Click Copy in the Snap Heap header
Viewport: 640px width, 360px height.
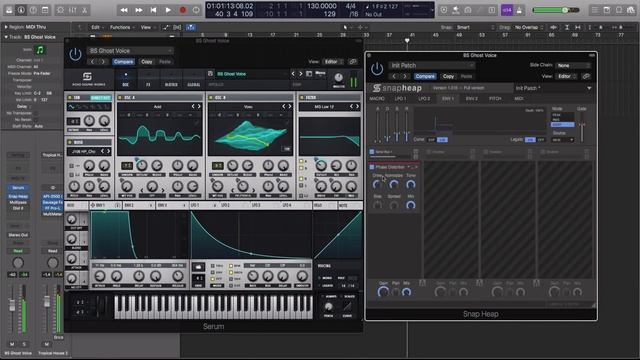(x=448, y=76)
